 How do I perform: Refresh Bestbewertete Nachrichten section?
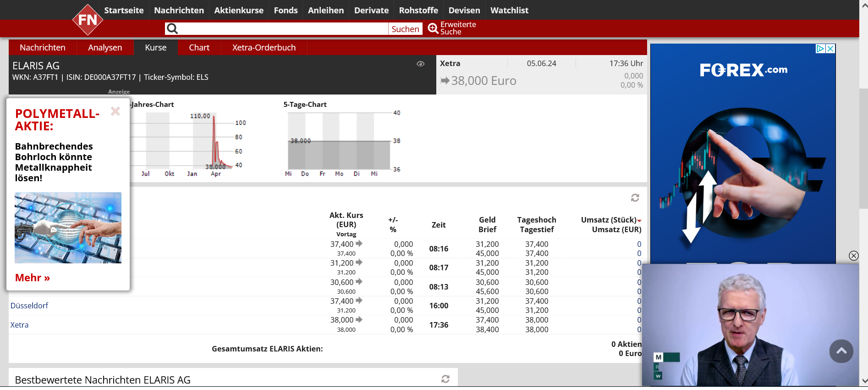click(445, 379)
